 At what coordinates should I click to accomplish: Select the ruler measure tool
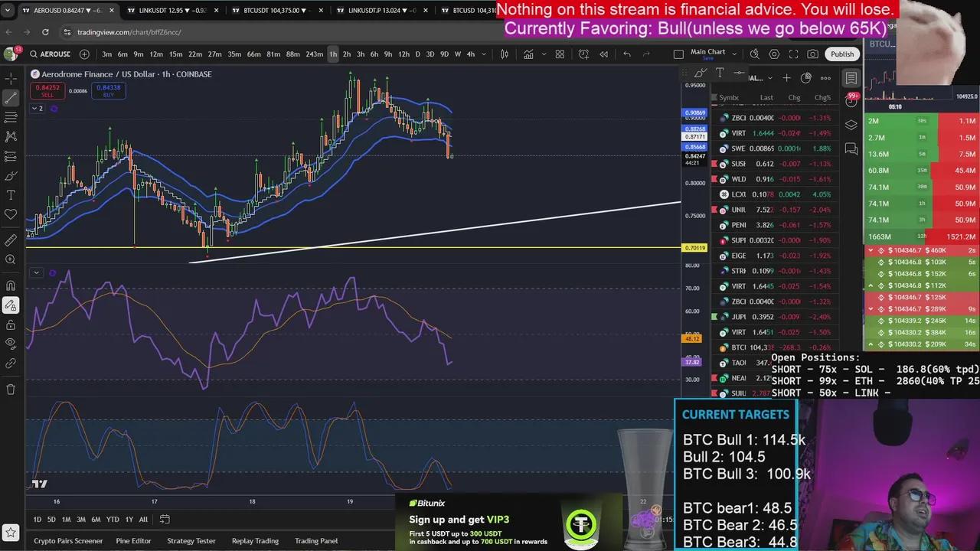click(x=11, y=240)
